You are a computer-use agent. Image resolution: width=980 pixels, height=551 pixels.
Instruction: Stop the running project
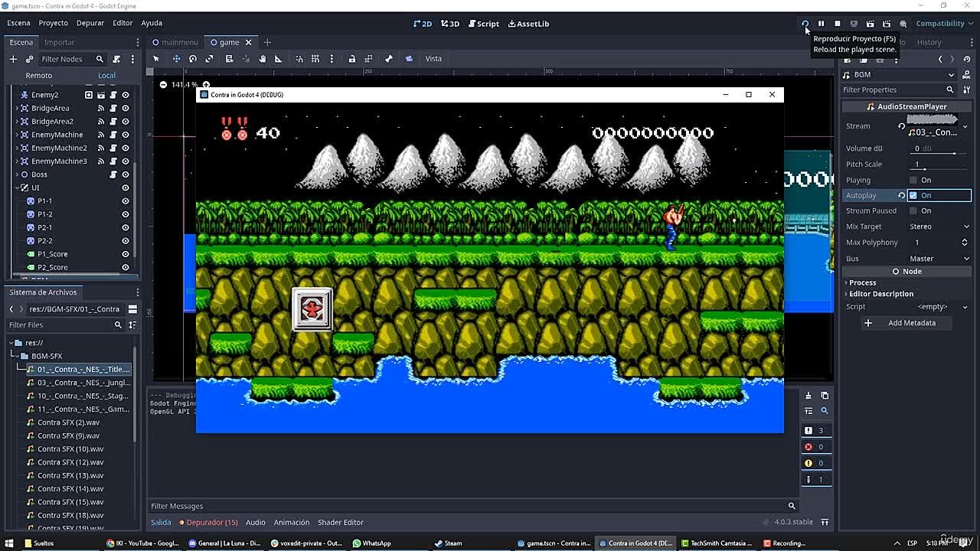[x=837, y=24]
